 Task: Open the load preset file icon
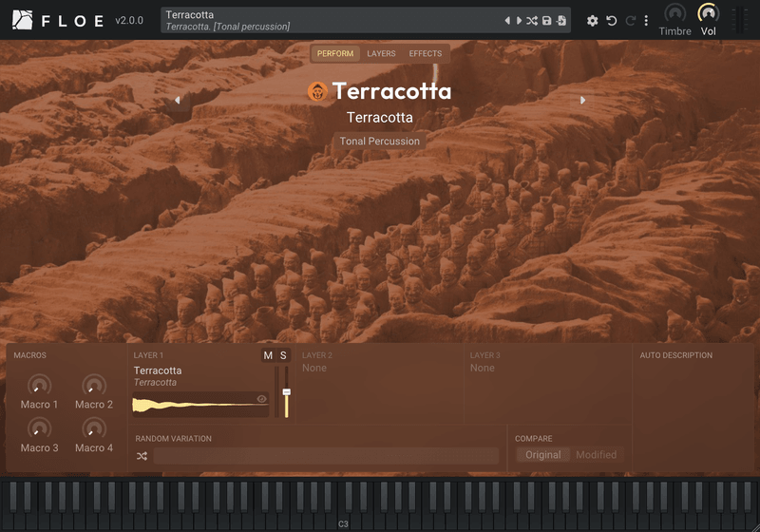point(561,20)
